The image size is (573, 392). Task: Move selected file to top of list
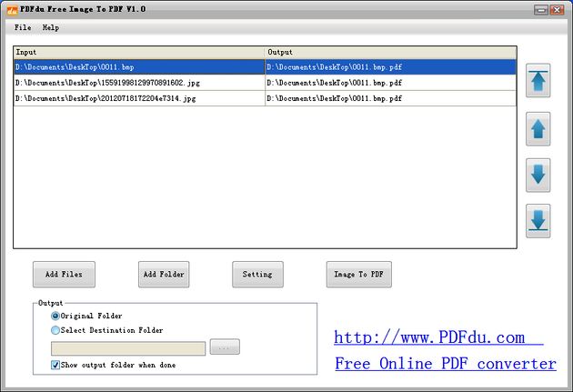[x=538, y=80]
